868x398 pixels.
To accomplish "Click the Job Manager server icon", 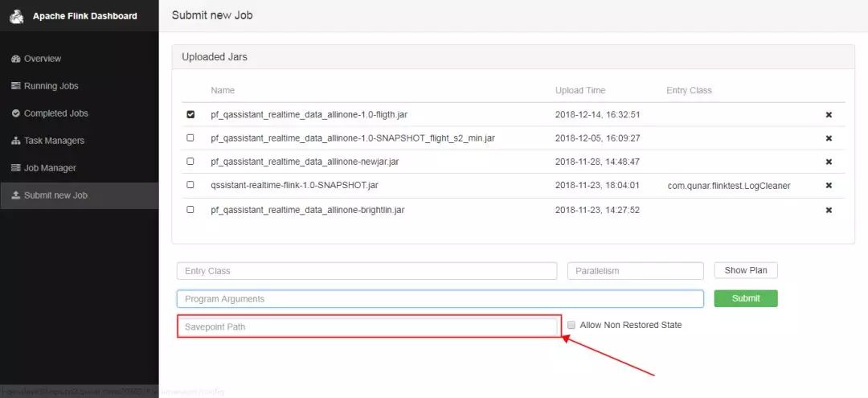I will point(15,168).
